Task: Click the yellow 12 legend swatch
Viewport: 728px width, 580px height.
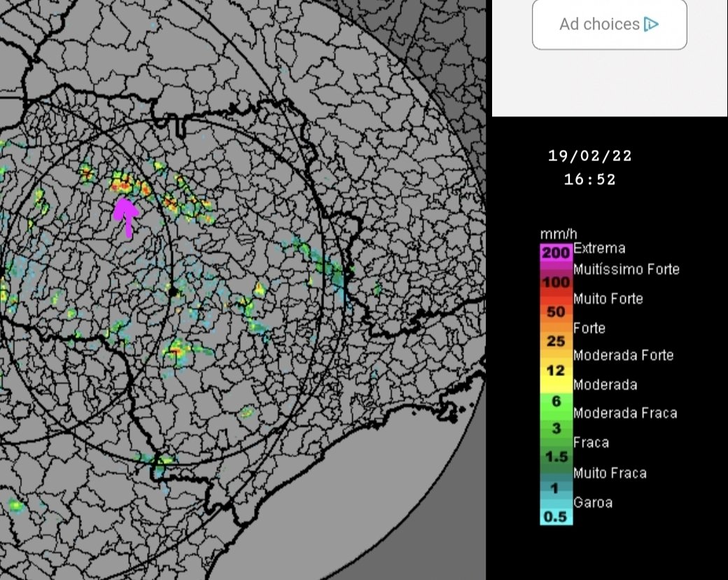Action: pyautogui.click(x=556, y=371)
